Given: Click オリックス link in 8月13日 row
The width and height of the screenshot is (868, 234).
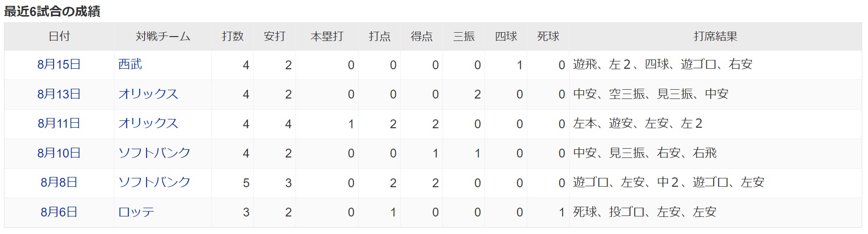Looking at the screenshot, I should (x=148, y=94).
